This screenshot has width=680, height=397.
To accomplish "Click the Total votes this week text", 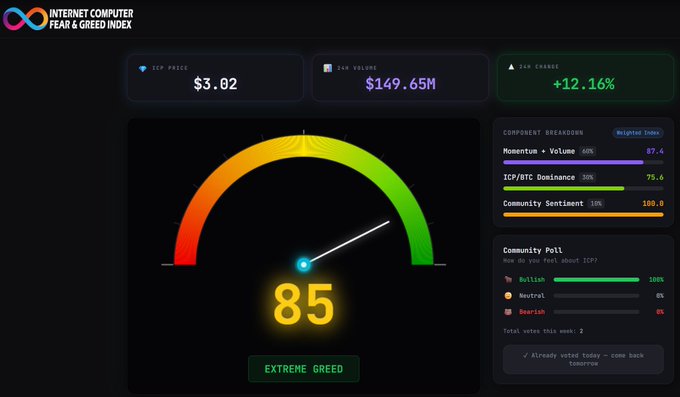I will coord(543,331).
